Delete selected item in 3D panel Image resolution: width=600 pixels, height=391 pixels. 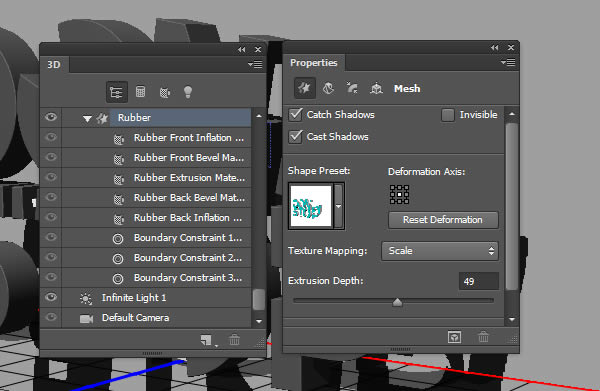234,339
